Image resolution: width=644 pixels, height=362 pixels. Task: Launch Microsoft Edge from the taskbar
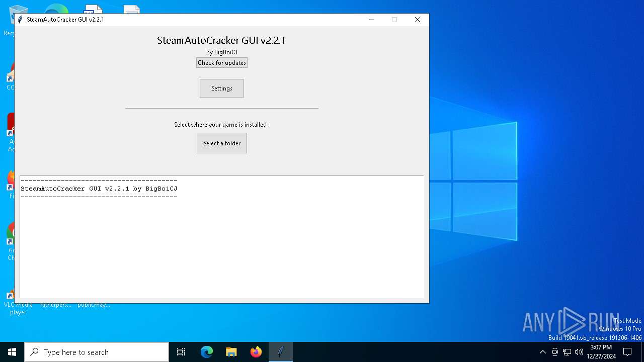point(207,352)
